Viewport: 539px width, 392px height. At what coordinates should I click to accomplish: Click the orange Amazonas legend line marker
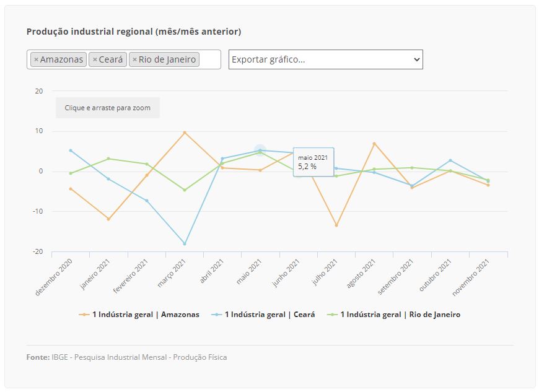pos(84,315)
